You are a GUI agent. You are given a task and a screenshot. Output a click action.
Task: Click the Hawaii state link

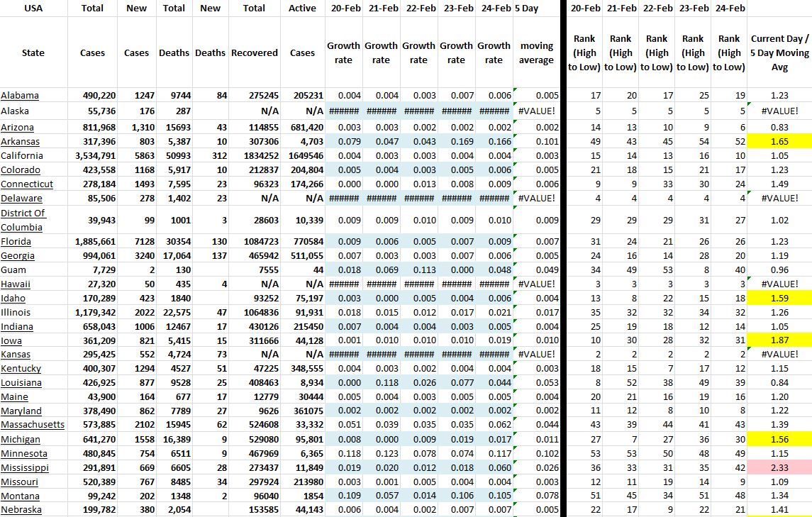tap(16, 284)
